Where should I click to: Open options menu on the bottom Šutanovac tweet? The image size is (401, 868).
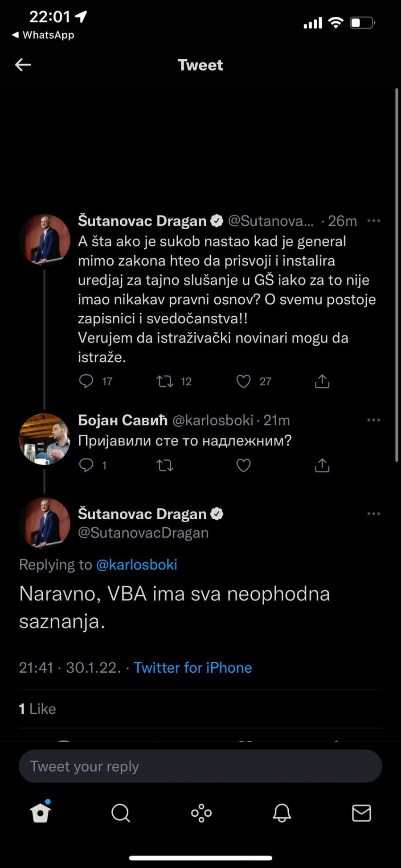[374, 513]
